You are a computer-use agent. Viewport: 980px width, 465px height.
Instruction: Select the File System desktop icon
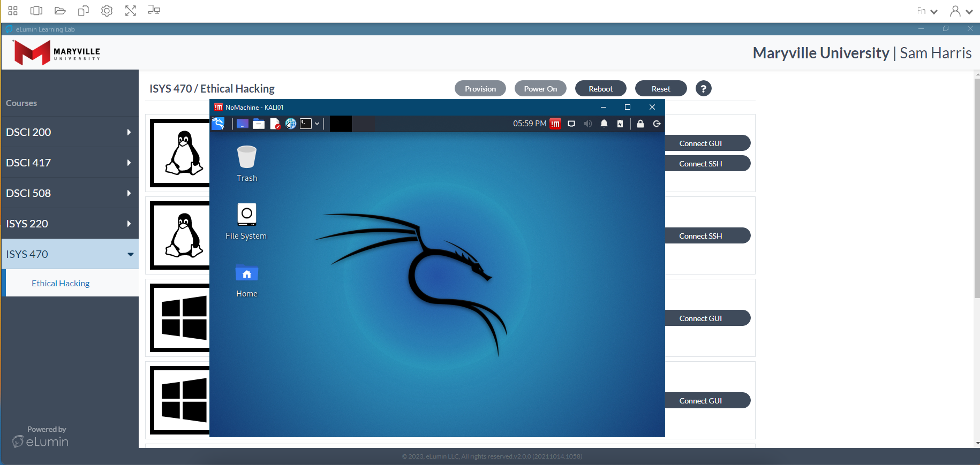coord(246,222)
